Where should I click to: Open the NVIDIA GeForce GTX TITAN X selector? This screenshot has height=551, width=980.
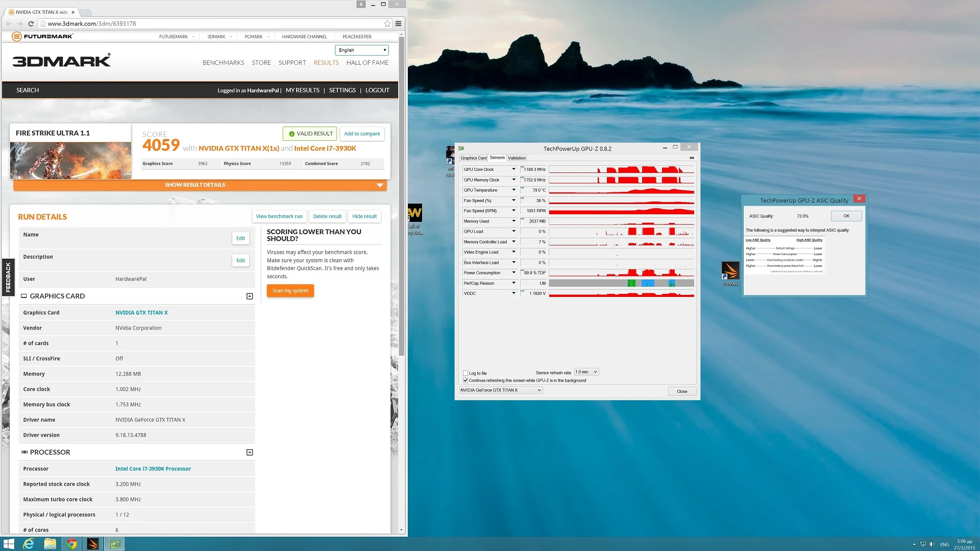tap(501, 390)
